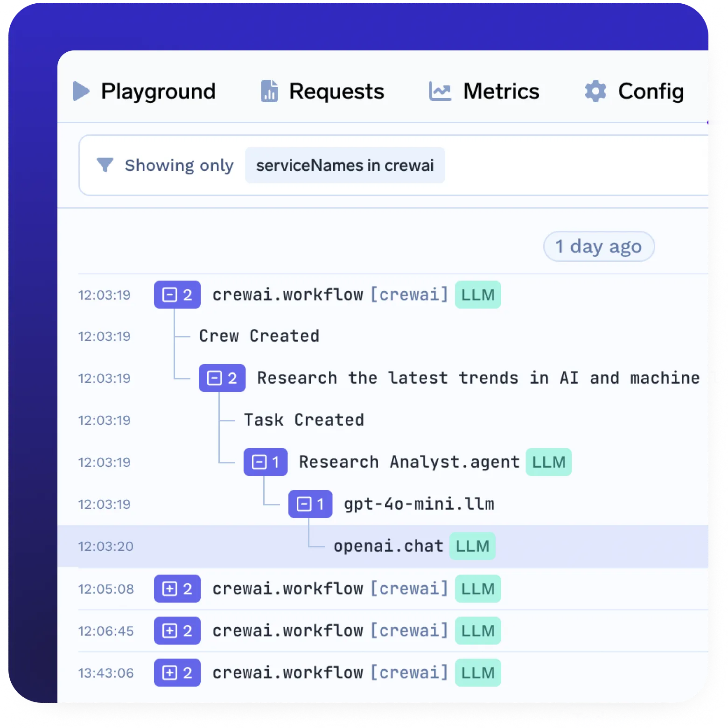Click the 1 day ago time badge
This screenshot has height=728, width=728.
[599, 246]
